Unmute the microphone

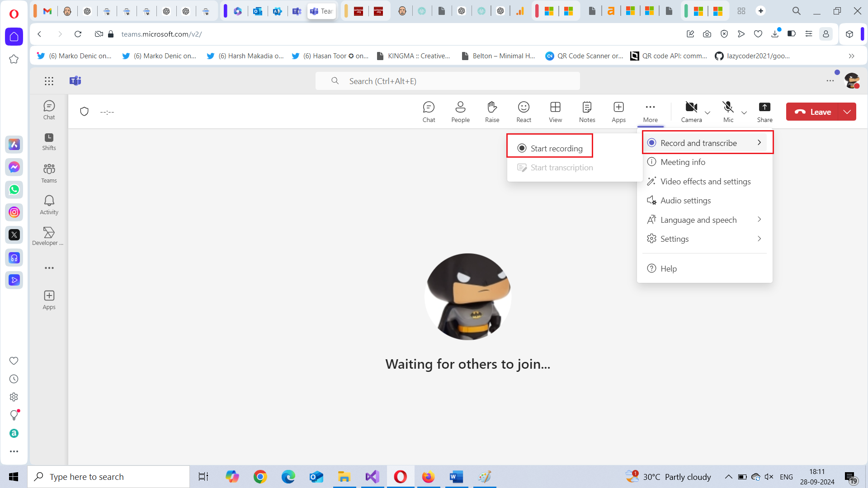728,112
